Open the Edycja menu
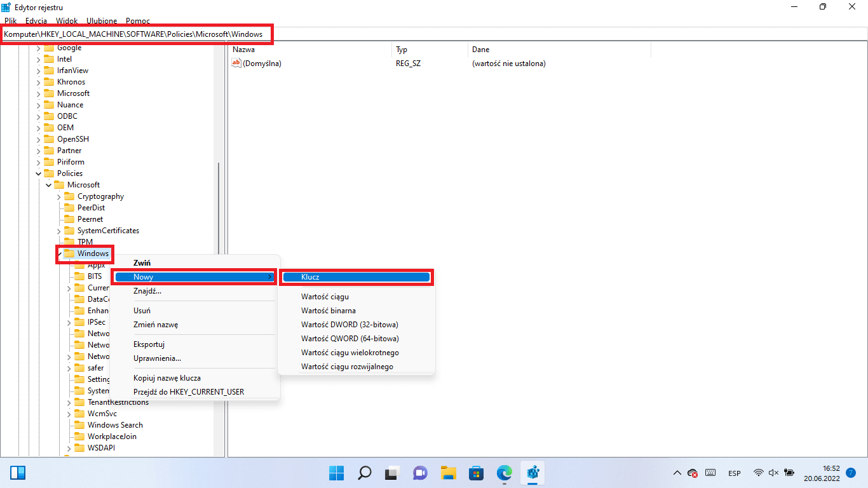 [36, 21]
